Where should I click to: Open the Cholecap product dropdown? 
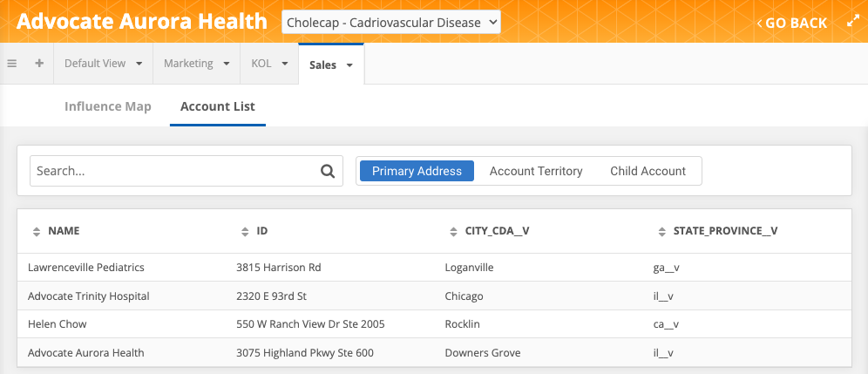[x=391, y=23]
